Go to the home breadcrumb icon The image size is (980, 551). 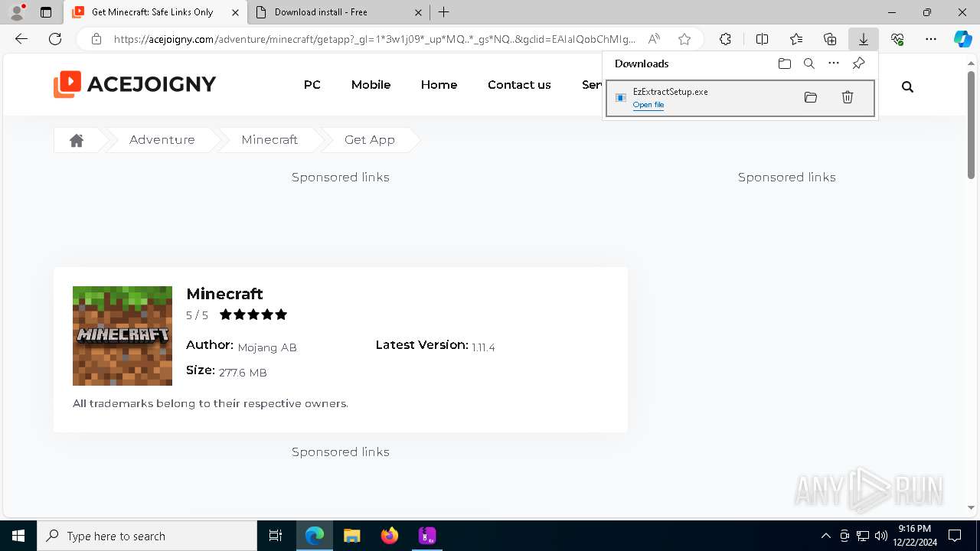(77, 140)
